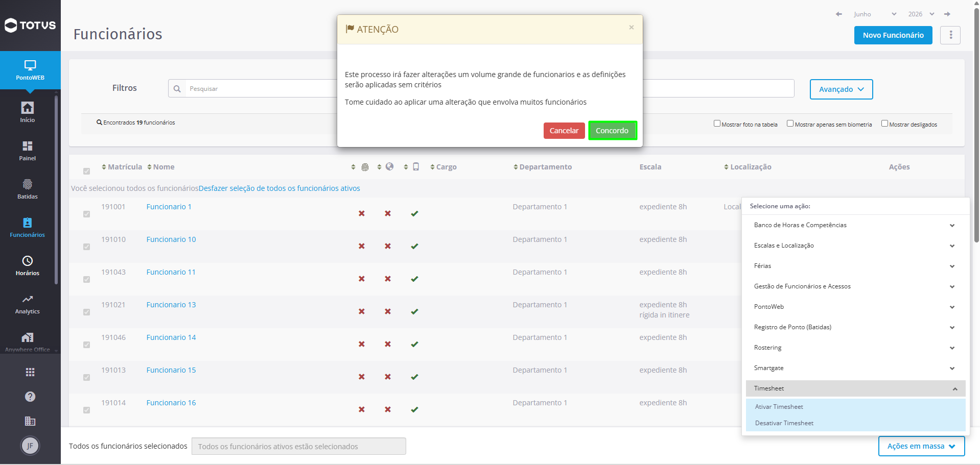Open the 2026 year dropdown
The height and width of the screenshot is (465, 980).
click(x=921, y=14)
